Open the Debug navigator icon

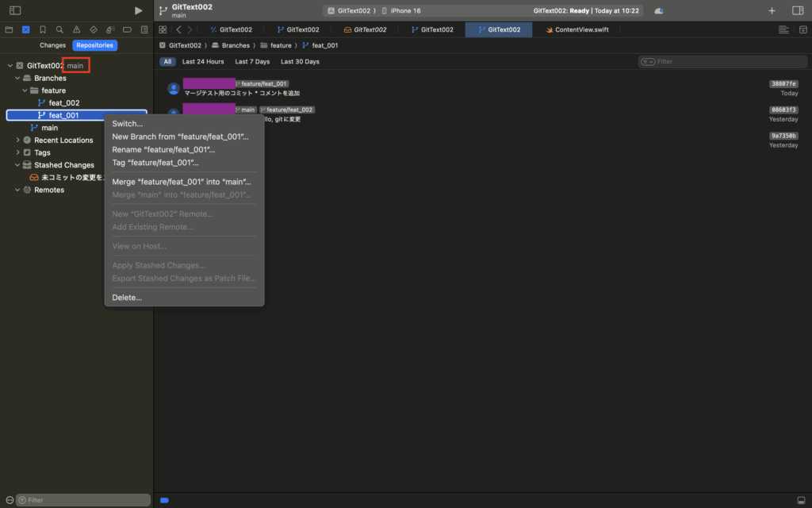pos(110,29)
